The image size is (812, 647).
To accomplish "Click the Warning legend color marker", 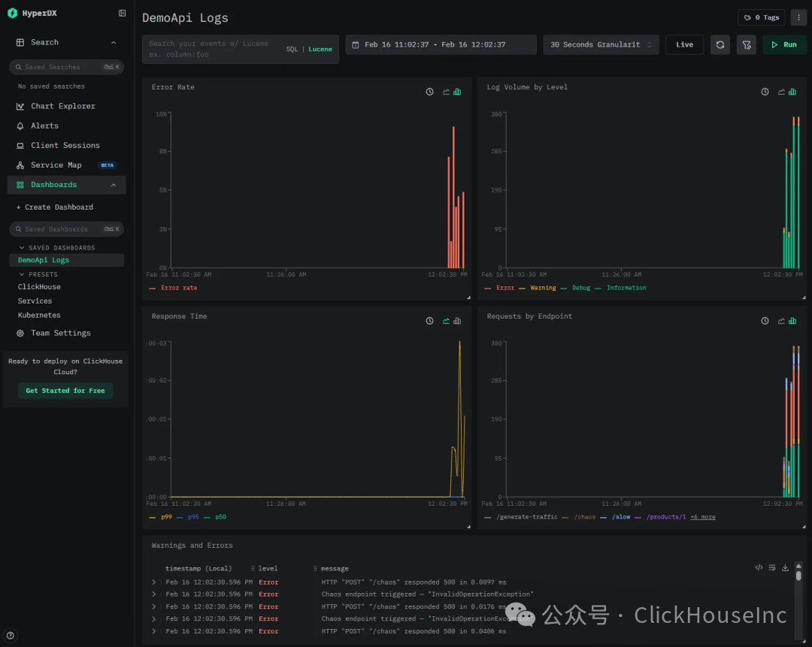I will pyautogui.click(x=522, y=288).
